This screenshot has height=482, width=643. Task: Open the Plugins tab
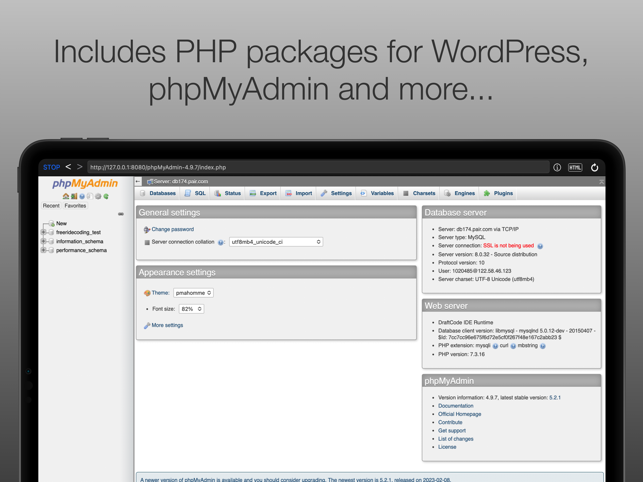498,193
